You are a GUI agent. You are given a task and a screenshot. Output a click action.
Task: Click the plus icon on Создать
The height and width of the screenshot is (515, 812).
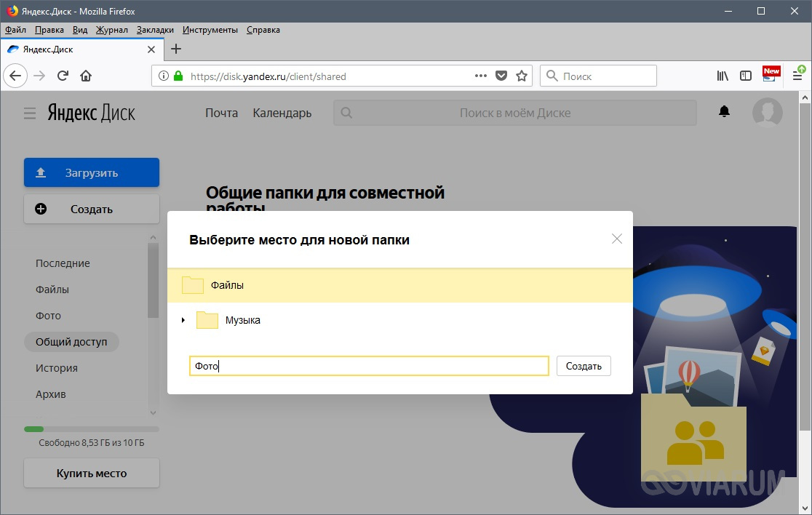(x=41, y=209)
